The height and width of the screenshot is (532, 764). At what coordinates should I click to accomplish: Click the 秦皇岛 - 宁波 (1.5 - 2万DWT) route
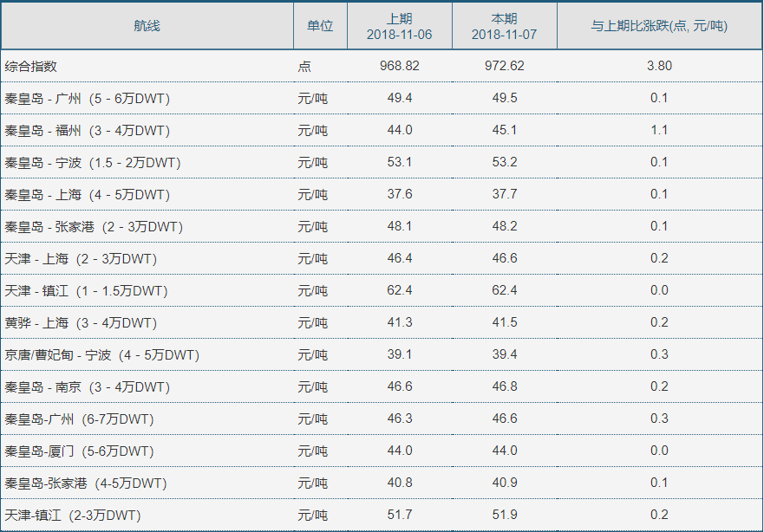click(x=93, y=163)
